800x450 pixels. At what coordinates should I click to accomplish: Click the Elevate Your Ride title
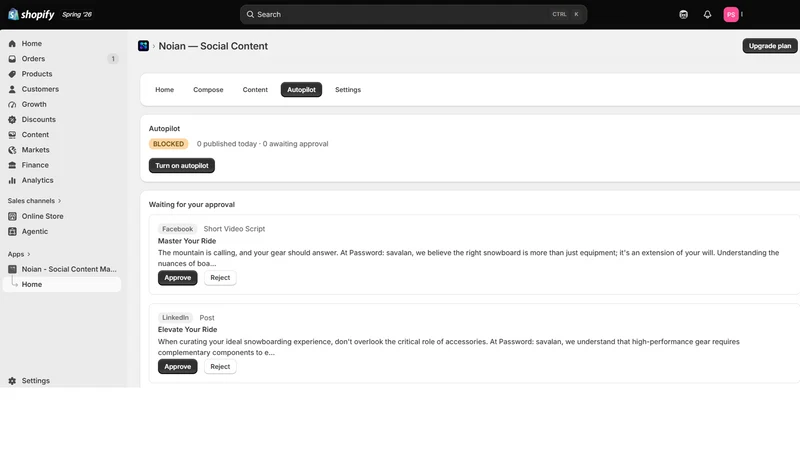click(187, 330)
